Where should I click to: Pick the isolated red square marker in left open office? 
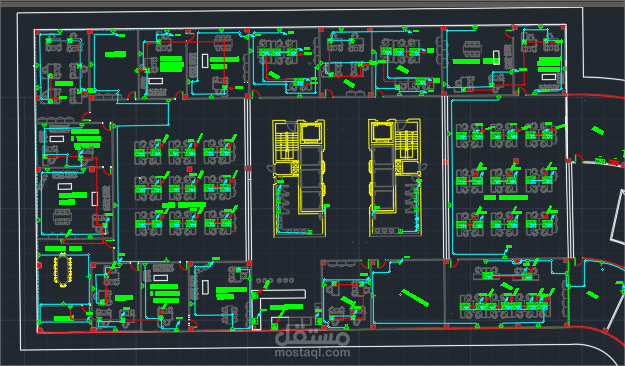point(189,169)
